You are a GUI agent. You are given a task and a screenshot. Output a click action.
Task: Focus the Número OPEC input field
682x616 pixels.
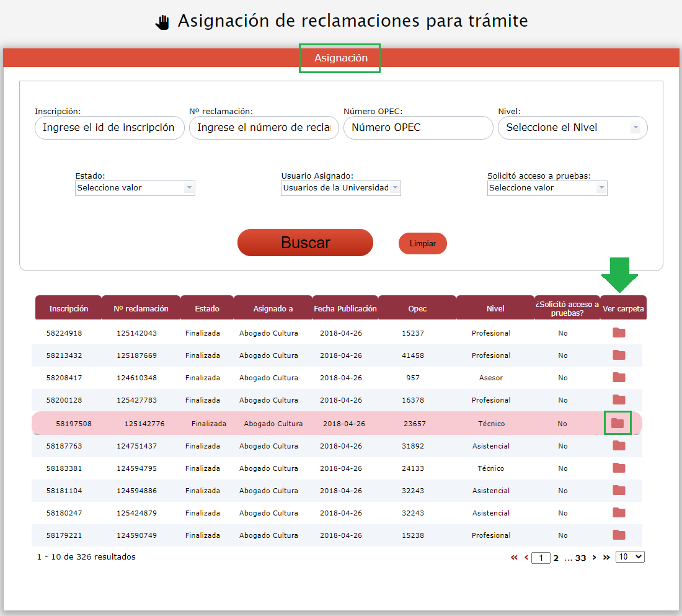pos(417,128)
